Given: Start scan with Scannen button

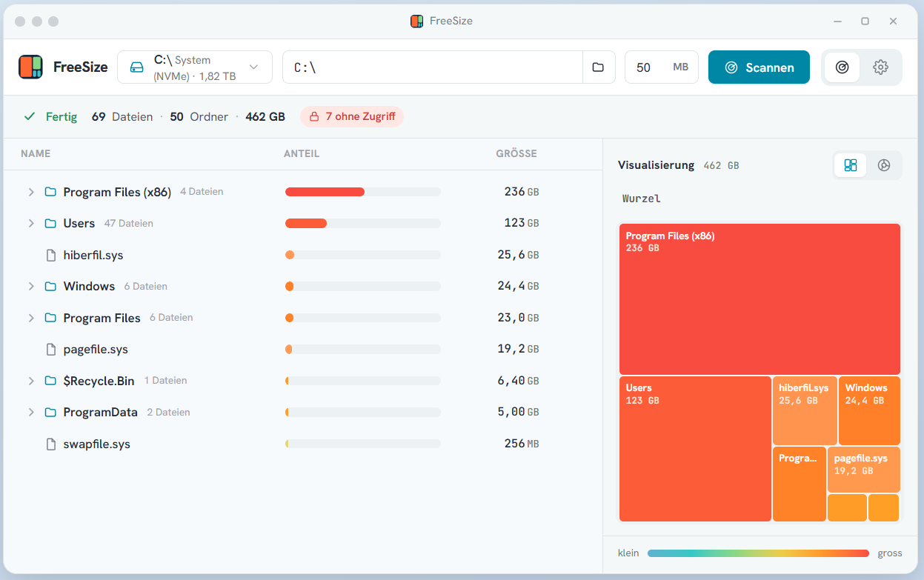Looking at the screenshot, I should (x=759, y=67).
